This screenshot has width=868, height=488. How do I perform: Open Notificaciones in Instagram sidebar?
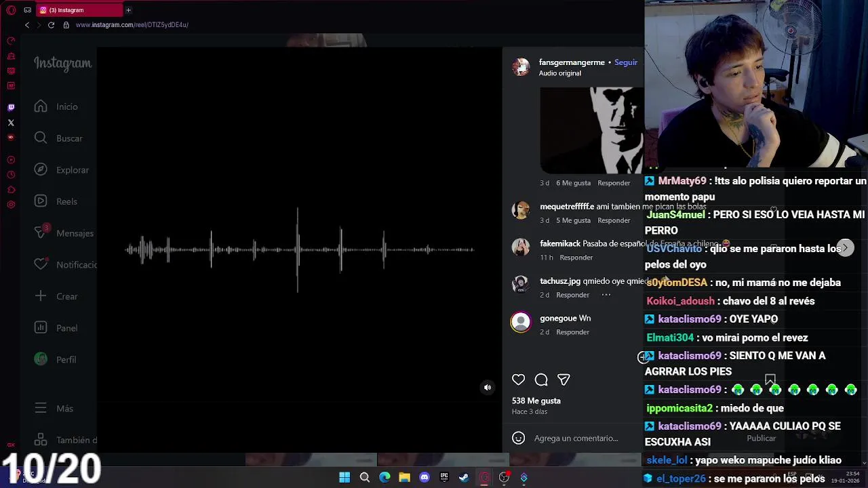[x=65, y=264]
